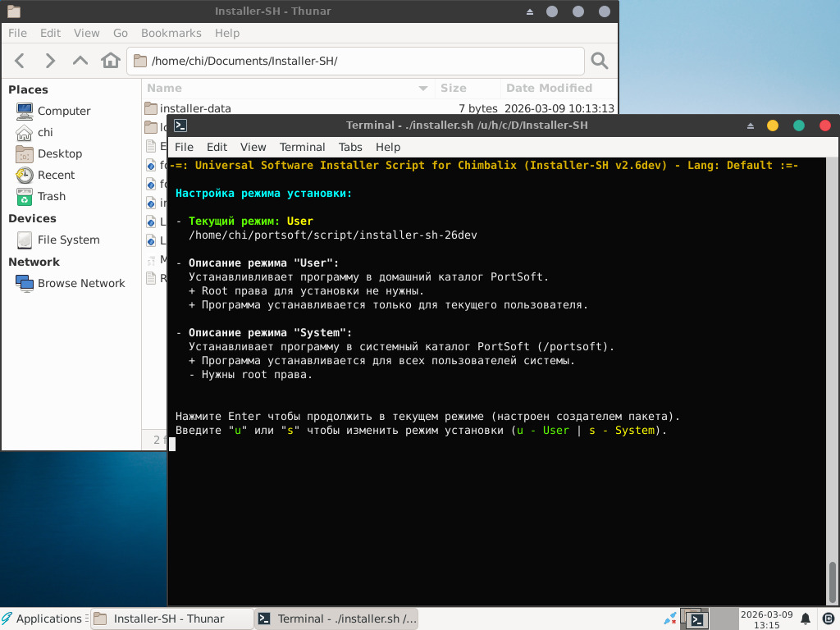Image resolution: width=840 pixels, height=630 pixels.
Task: Go forward in Thunar navigation
Action: [50, 61]
